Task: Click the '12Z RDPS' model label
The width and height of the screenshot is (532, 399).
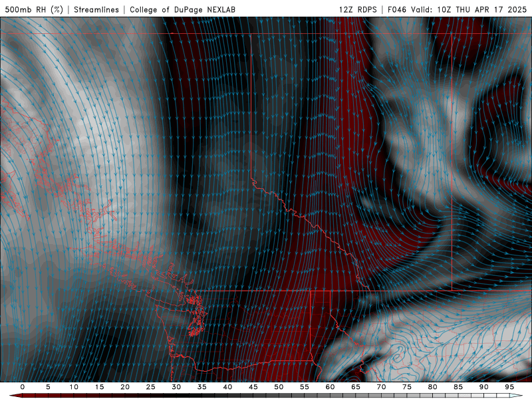Action: pyautogui.click(x=358, y=9)
